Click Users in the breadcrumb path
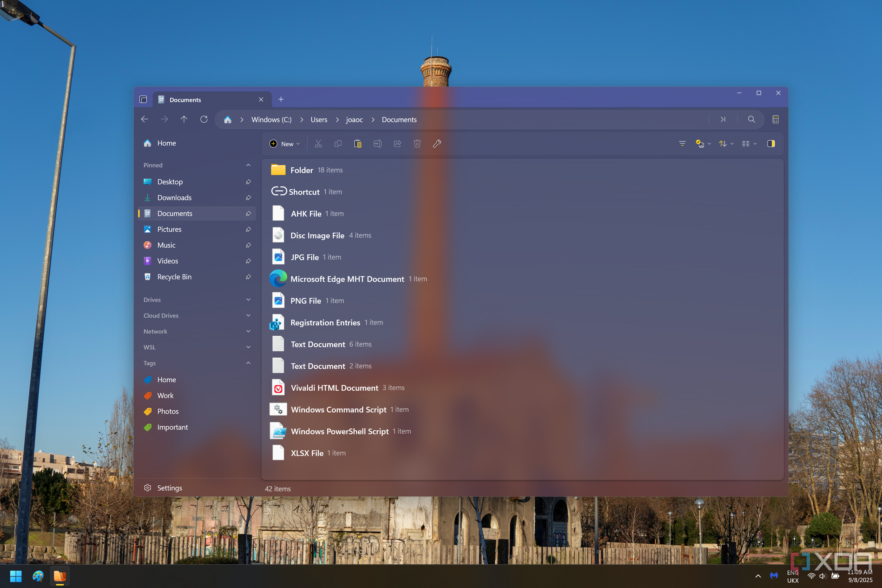882x588 pixels. (x=319, y=120)
